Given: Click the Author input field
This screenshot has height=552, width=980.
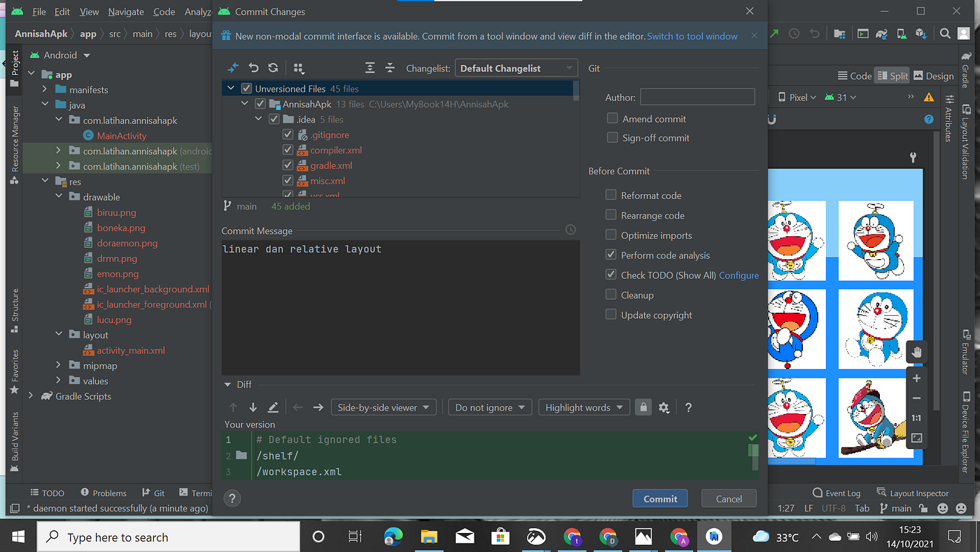Looking at the screenshot, I should point(697,97).
